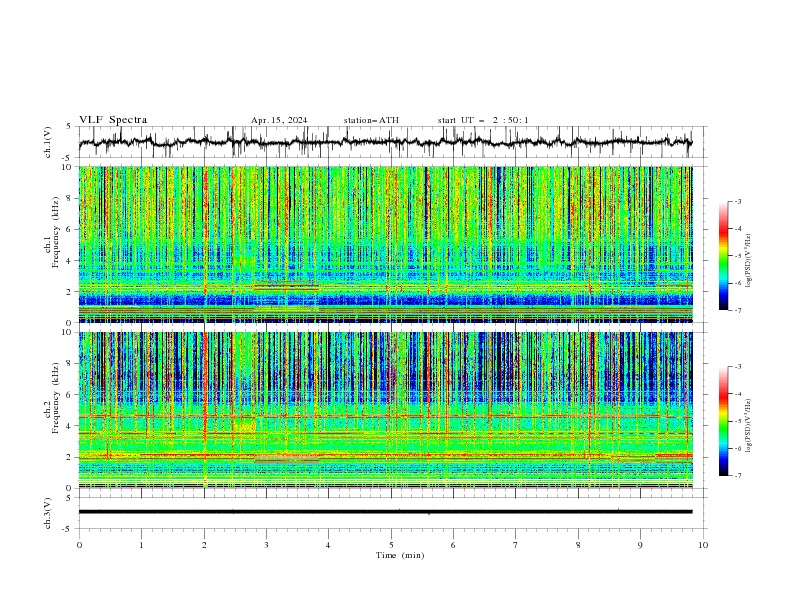This screenshot has width=792, height=612.
Task: Click the 'ch.1(V)' waveform axis label
Action: (48, 142)
